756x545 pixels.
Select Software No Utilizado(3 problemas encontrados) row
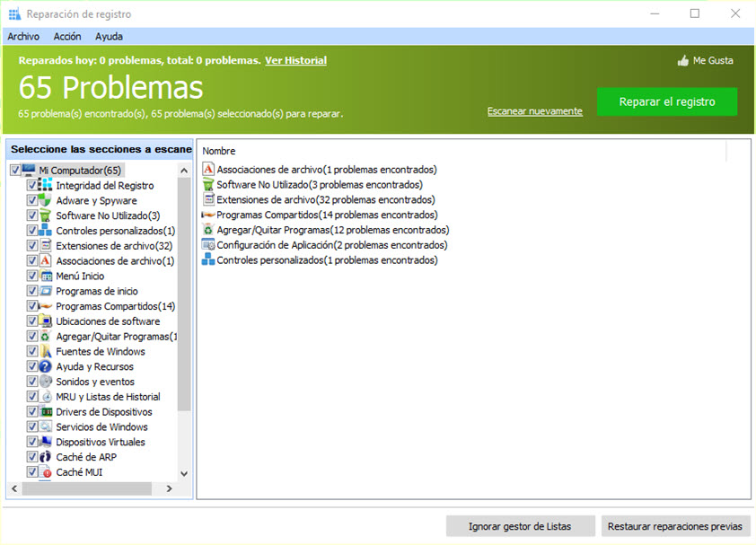pos(312,184)
